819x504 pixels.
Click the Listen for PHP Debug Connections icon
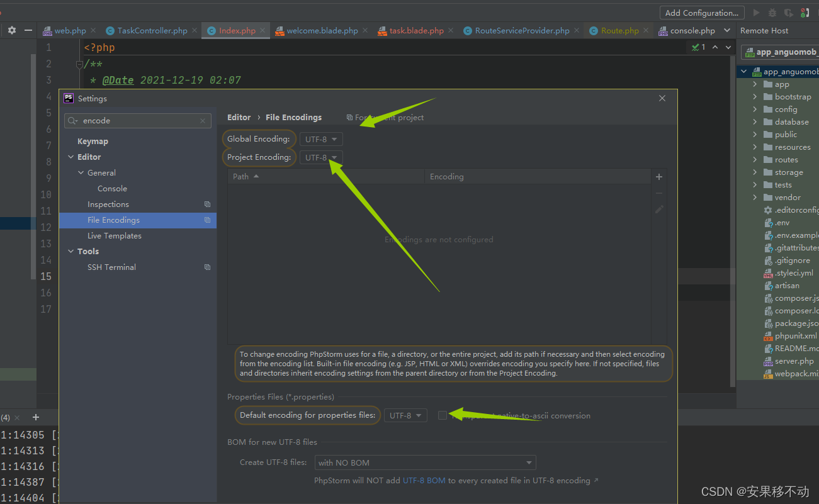point(805,13)
